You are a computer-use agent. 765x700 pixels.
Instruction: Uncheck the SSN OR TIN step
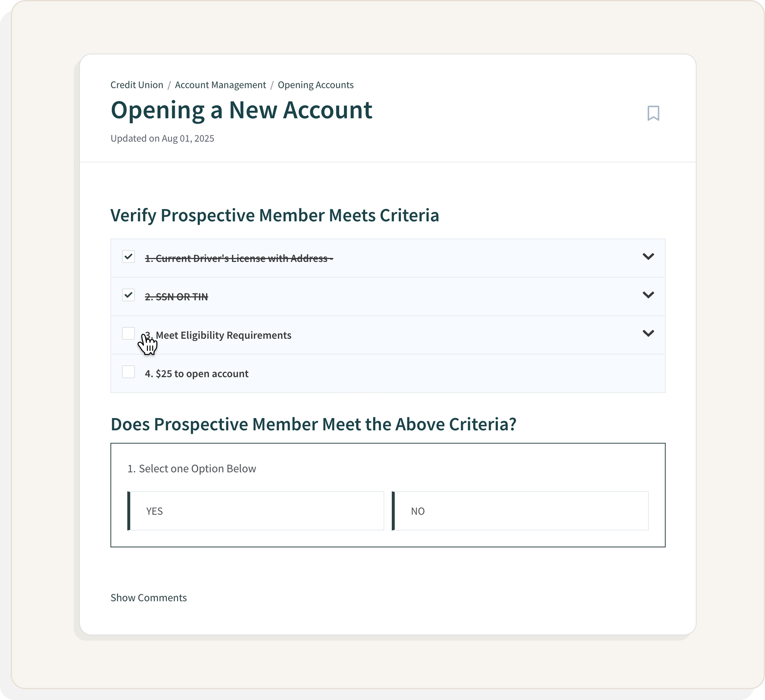[x=129, y=295]
